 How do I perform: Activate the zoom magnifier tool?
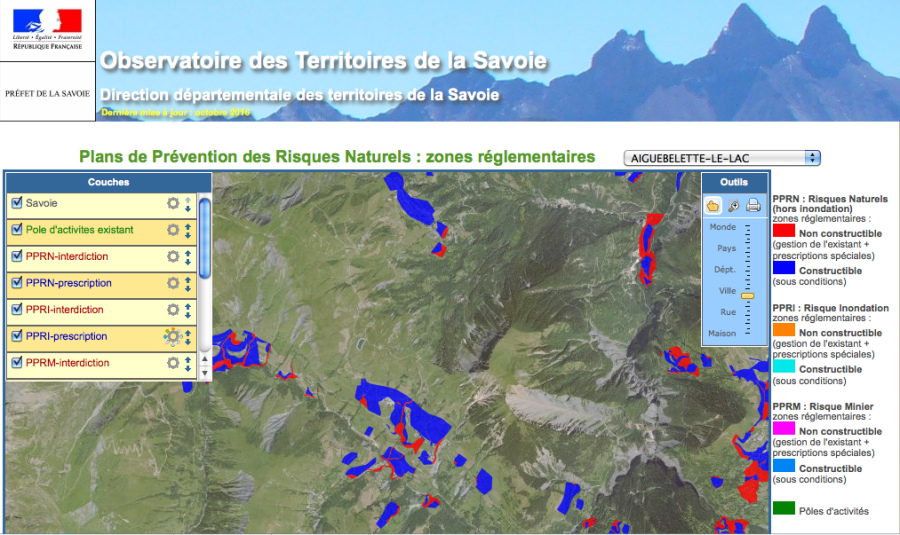click(x=733, y=206)
